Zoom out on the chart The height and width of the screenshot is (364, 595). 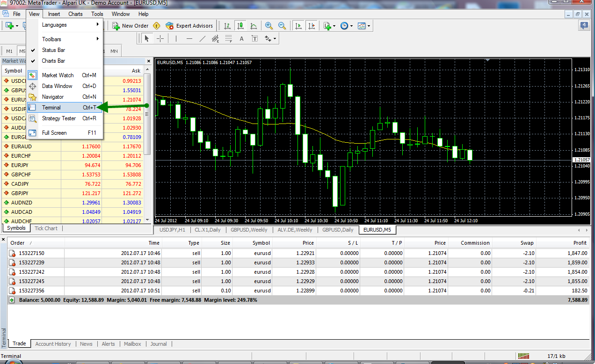click(x=282, y=26)
